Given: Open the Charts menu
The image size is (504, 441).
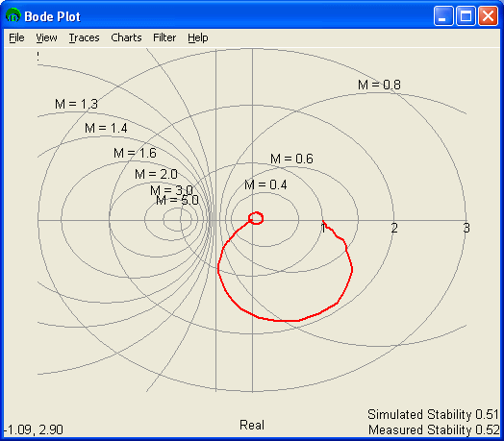Looking at the screenshot, I should (126, 37).
